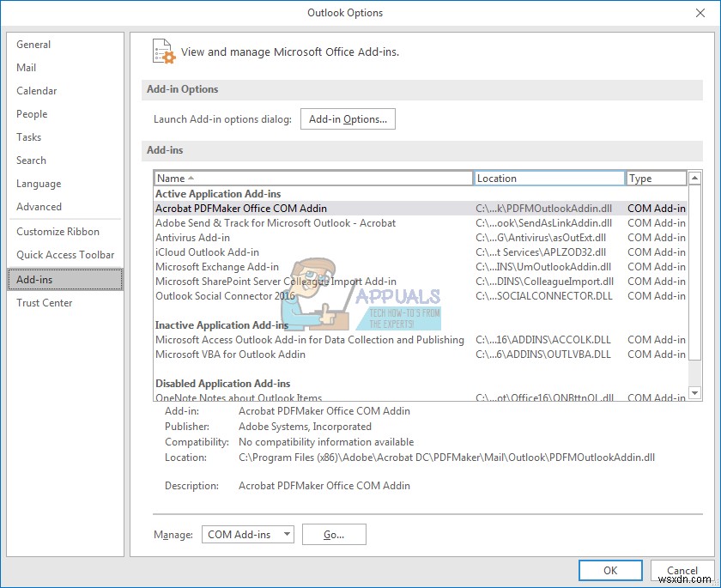The image size is (721, 588).
Task: Click the Type column header
Action: [x=655, y=178]
